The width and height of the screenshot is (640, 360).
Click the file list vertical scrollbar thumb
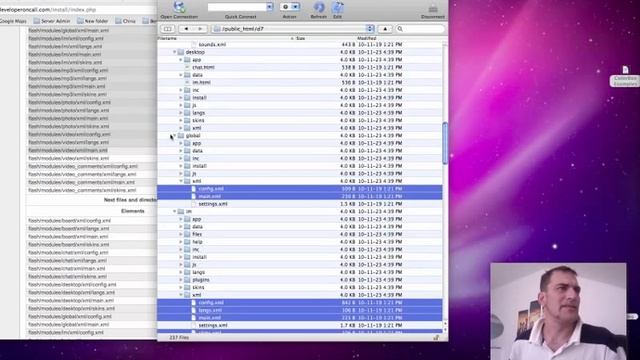445,144
